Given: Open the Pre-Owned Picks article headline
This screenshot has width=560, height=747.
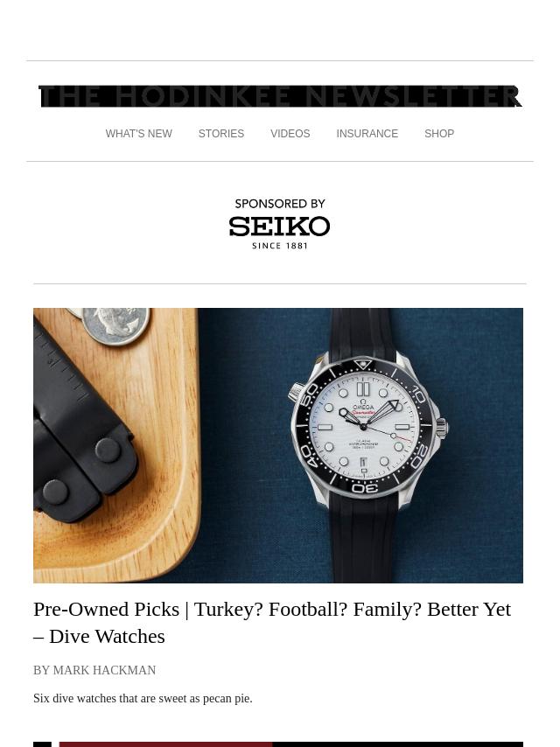Looking at the screenshot, I should pos(272,623).
